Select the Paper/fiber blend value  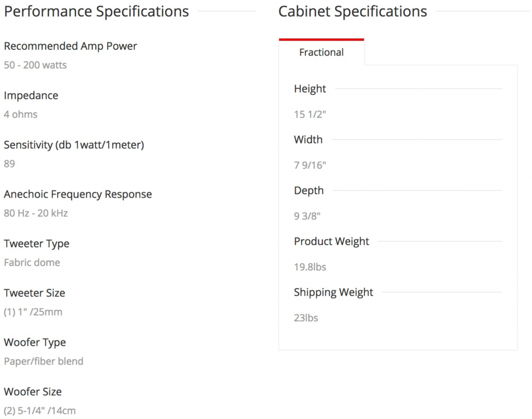44,361
